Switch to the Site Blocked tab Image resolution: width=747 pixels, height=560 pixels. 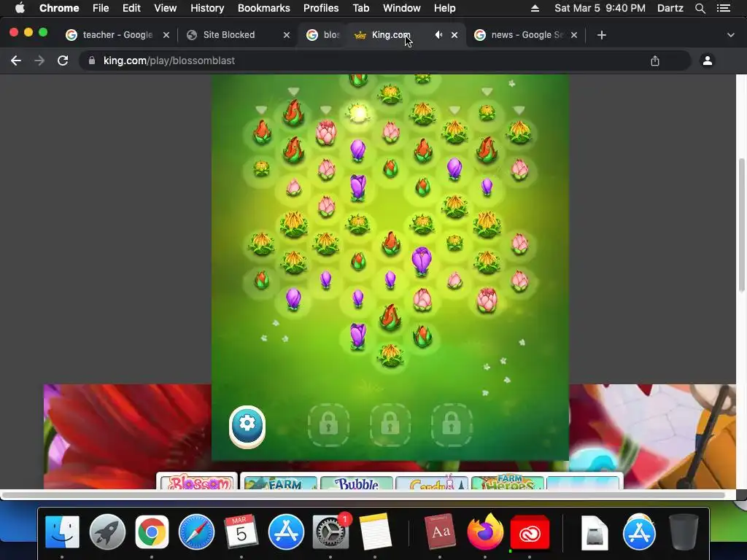[x=233, y=35]
